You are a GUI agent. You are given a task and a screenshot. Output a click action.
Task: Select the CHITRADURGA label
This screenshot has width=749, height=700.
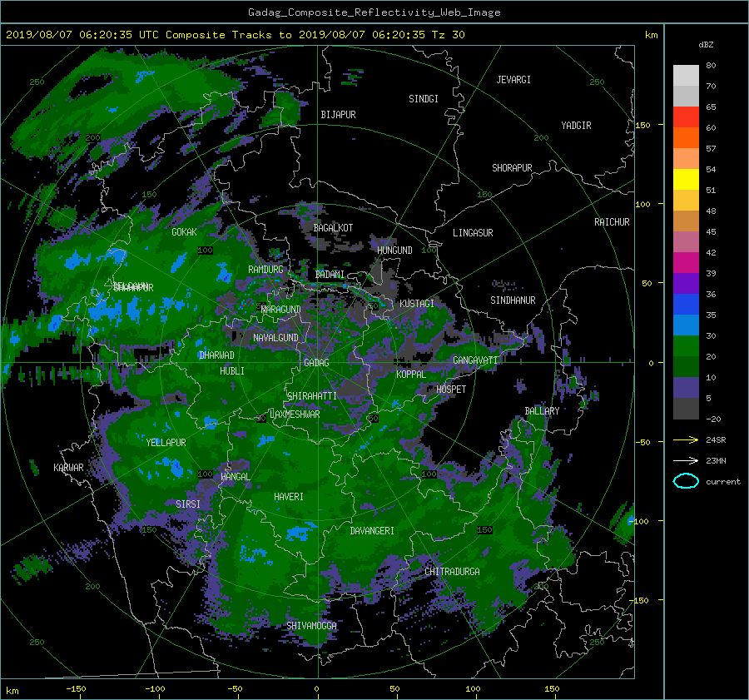452,572
